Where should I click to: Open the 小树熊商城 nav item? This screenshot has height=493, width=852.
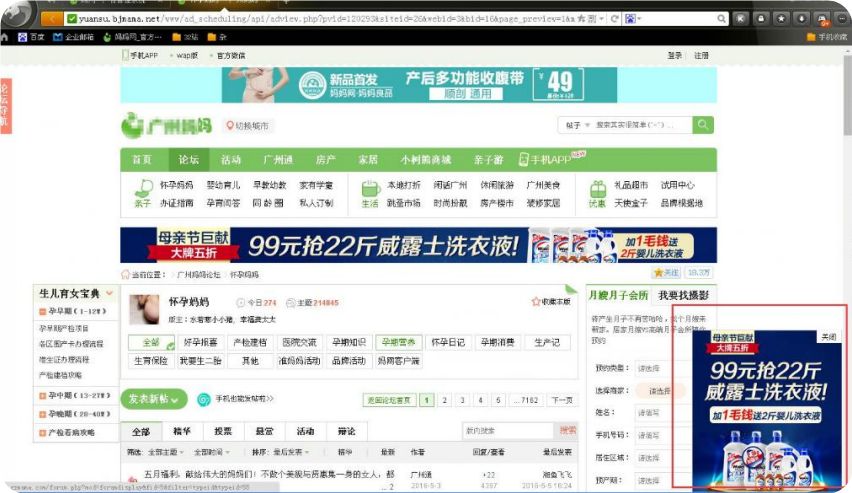pyautogui.click(x=426, y=160)
